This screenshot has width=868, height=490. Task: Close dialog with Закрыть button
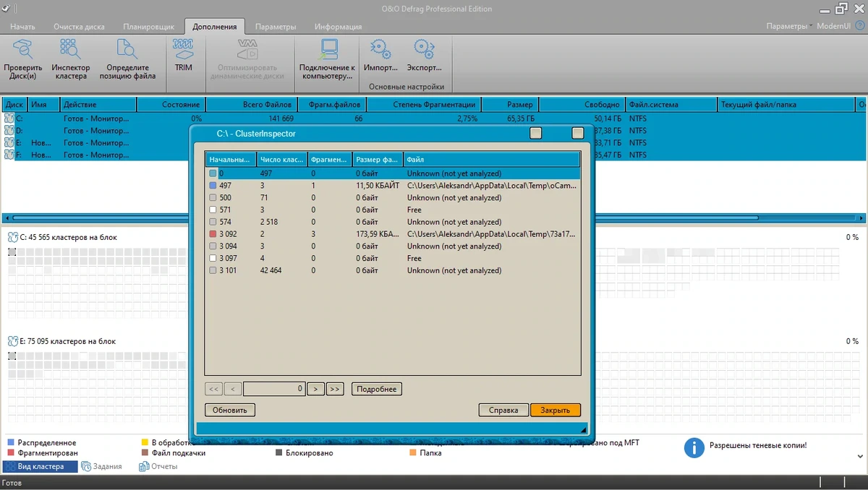pyautogui.click(x=556, y=410)
